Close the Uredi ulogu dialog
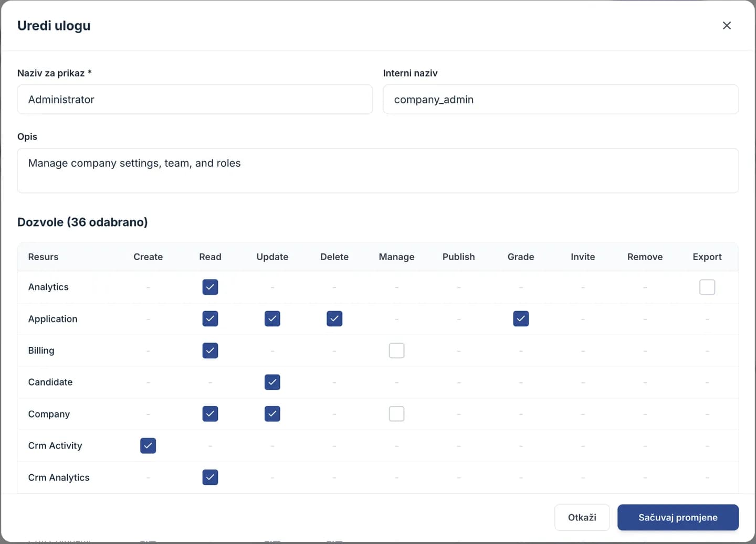 coord(727,26)
